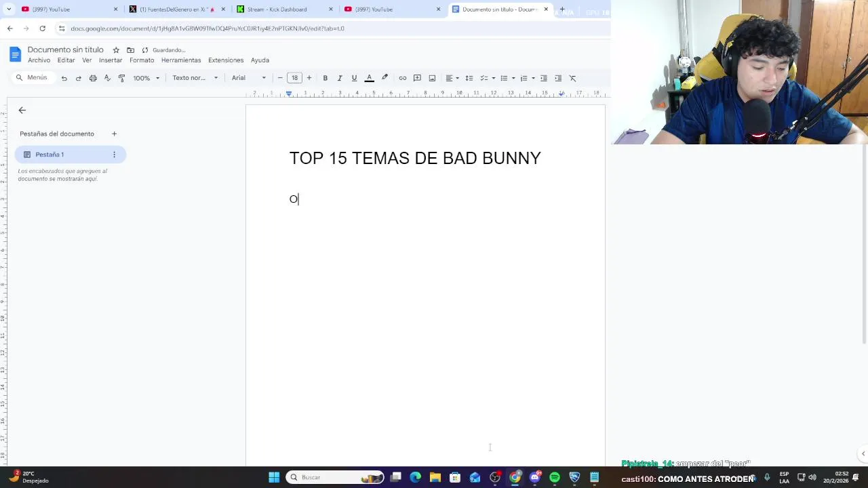Click the redo arrow icon
Screen dimensions: 868x488
[x=78, y=78]
